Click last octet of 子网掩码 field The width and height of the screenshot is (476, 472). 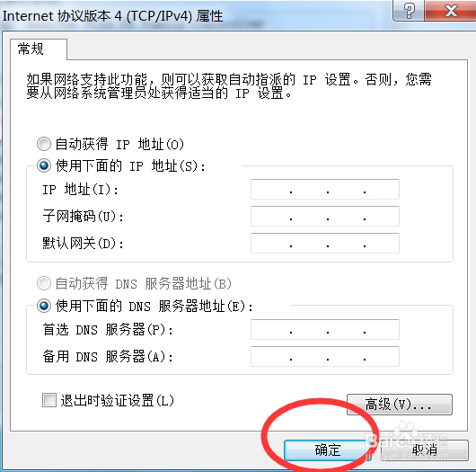pyautogui.click(x=382, y=216)
